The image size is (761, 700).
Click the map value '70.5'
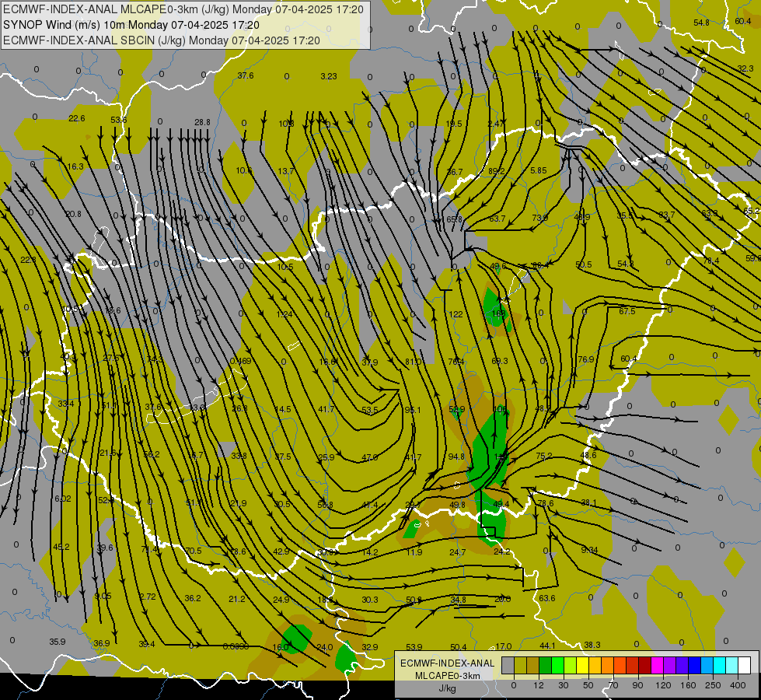[x=193, y=551]
